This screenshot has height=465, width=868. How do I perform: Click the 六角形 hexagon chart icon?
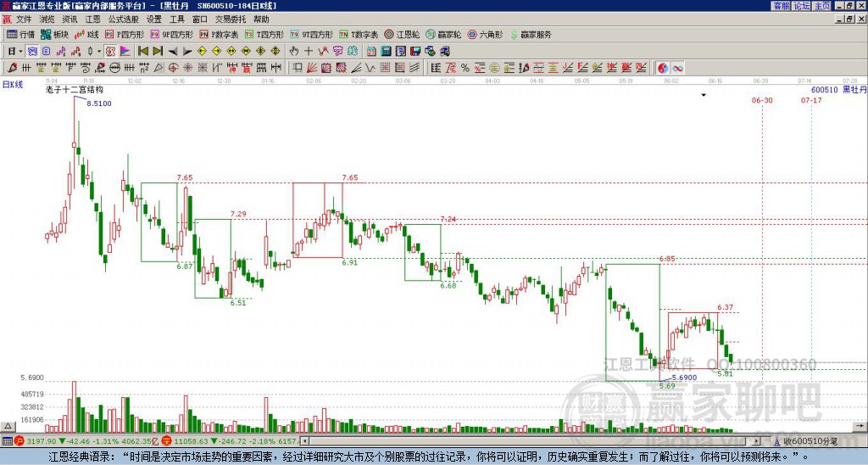pyautogui.click(x=486, y=34)
